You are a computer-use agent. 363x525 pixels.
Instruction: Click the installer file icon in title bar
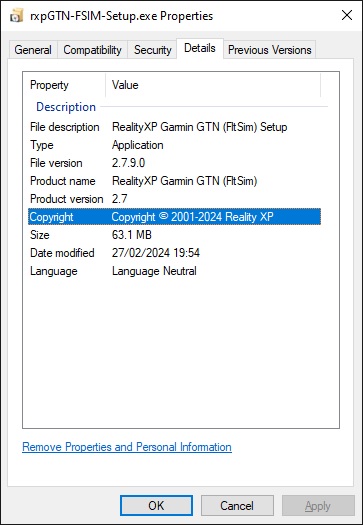tap(17, 16)
